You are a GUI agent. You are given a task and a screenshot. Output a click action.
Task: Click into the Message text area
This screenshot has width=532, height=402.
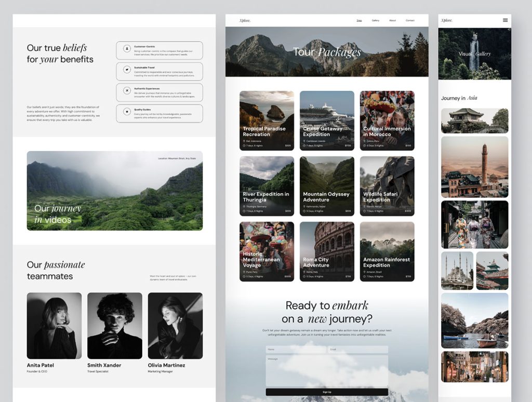[x=327, y=370]
